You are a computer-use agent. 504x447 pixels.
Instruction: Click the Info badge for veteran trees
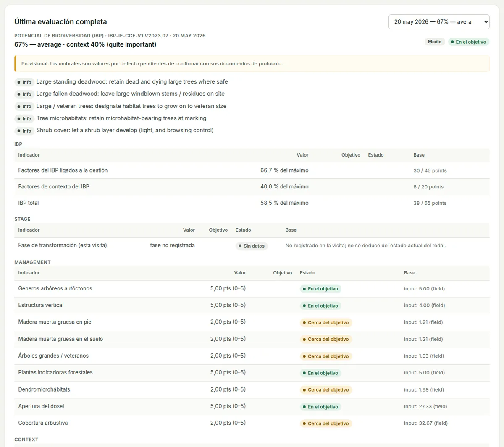click(x=24, y=107)
